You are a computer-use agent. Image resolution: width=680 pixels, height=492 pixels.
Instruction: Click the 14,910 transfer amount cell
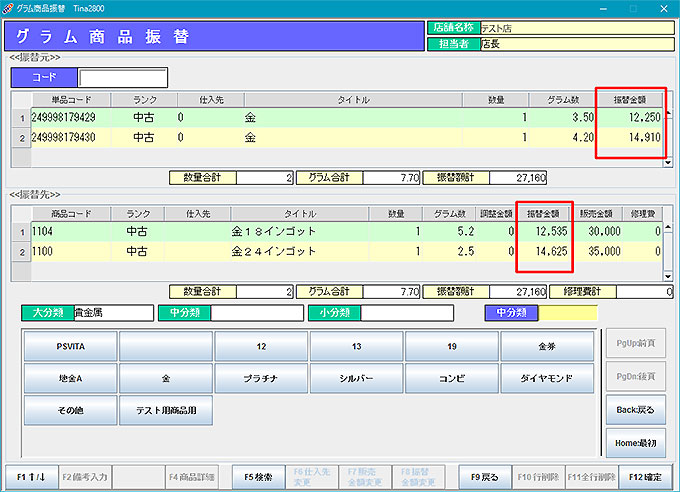pos(631,138)
